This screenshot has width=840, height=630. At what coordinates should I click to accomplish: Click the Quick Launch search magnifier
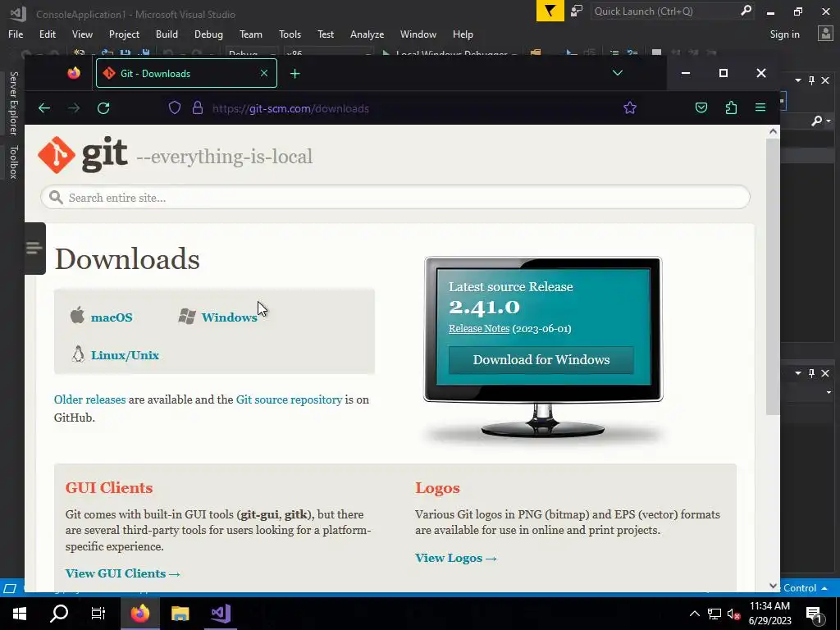tap(746, 11)
